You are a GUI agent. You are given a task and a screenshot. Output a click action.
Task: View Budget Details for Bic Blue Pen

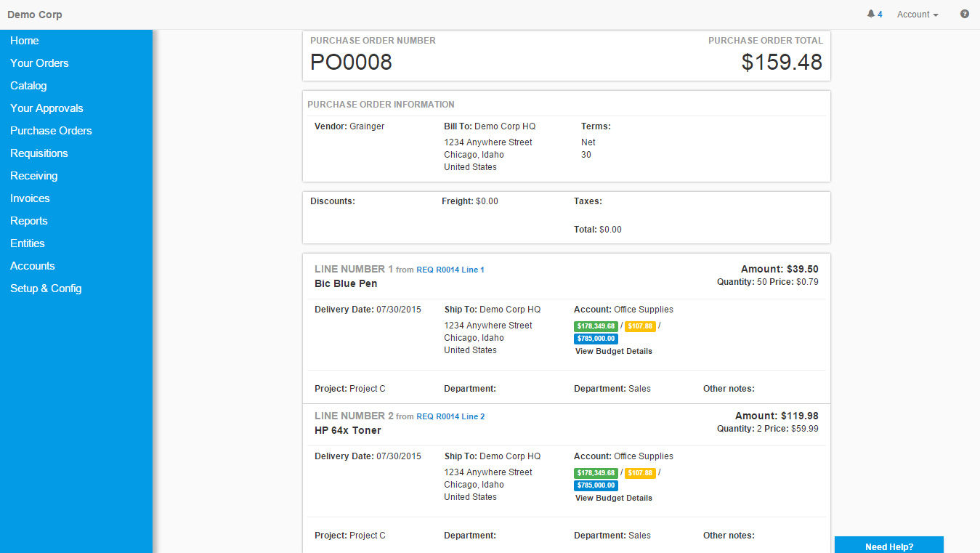click(613, 351)
